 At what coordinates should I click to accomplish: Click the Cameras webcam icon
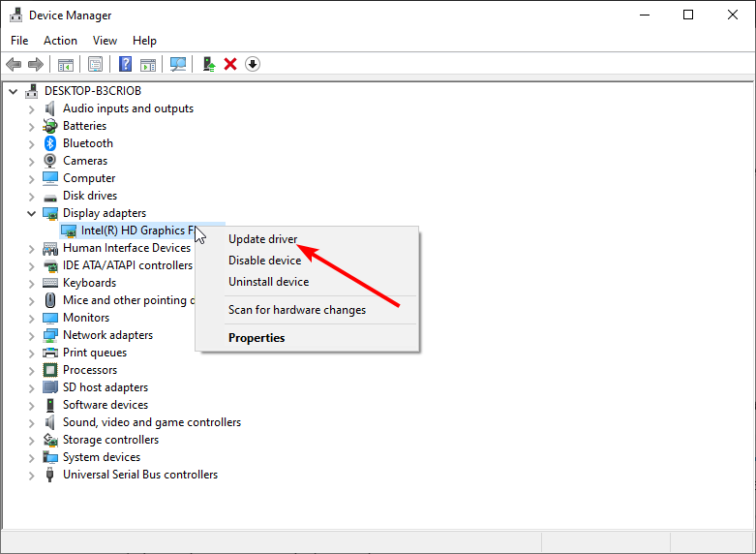(50, 161)
